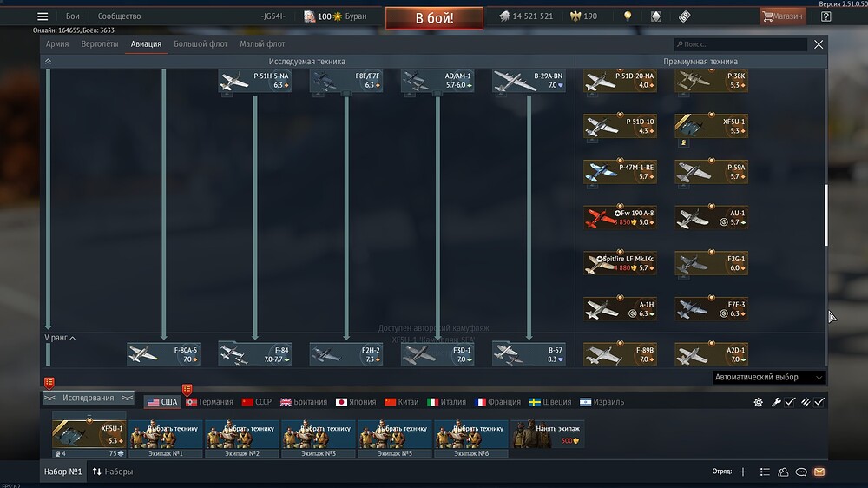Click the wrench repair icon
This screenshot has width=868, height=488.
(776, 402)
